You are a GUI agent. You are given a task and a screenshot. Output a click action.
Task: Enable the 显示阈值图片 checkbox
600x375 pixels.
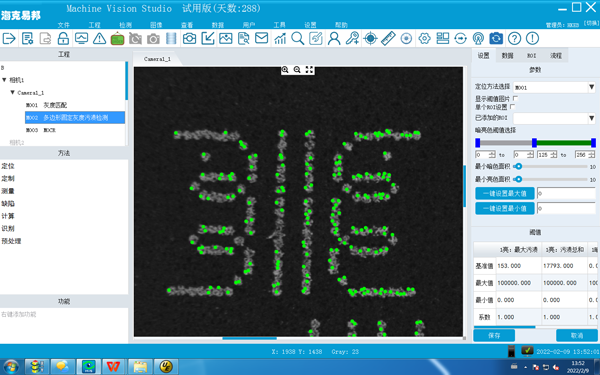pyautogui.click(x=515, y=99)
